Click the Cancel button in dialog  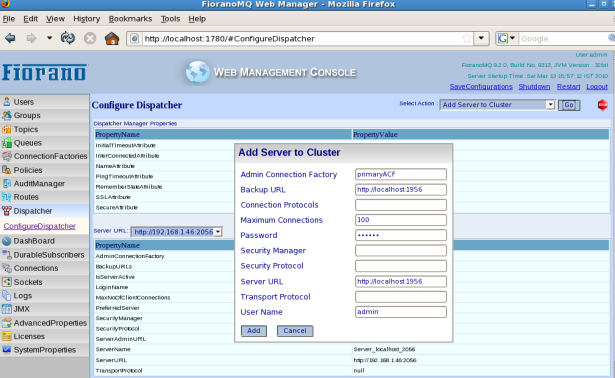(x=295, y=331)
